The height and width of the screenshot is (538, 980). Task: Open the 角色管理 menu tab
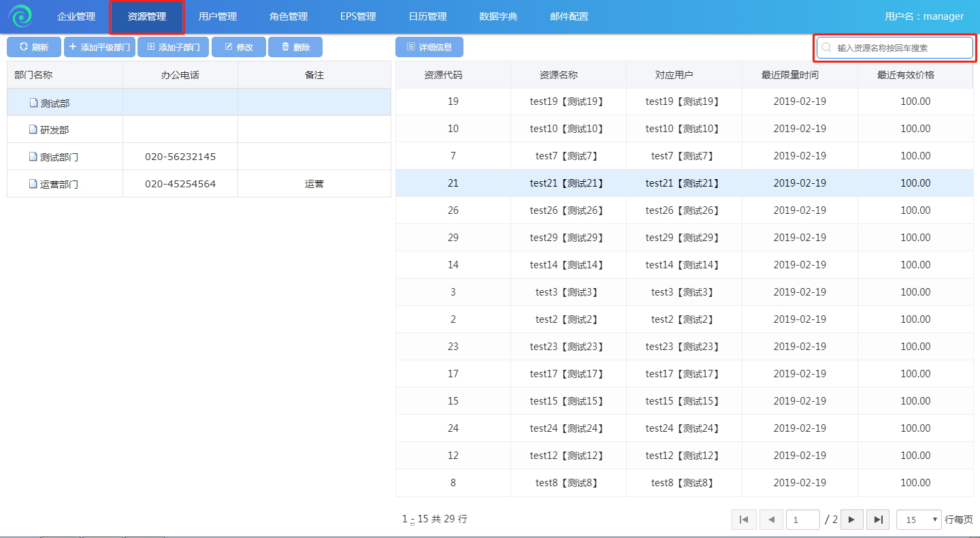pos(289,16)
